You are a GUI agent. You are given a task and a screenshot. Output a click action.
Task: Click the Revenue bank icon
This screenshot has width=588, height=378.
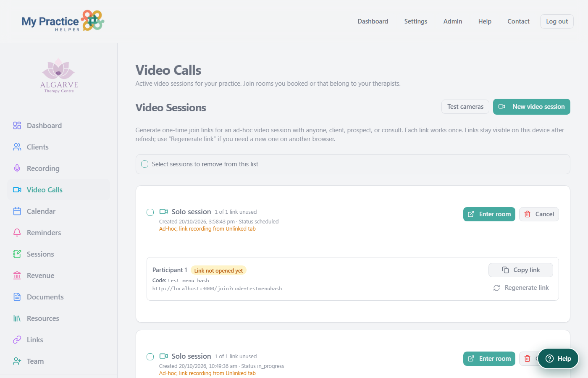coord(17,276)
